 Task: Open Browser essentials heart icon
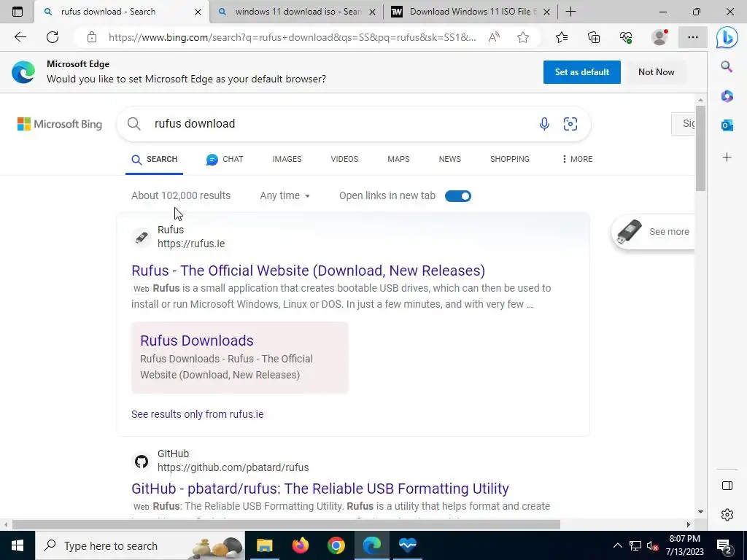(626, 37)
